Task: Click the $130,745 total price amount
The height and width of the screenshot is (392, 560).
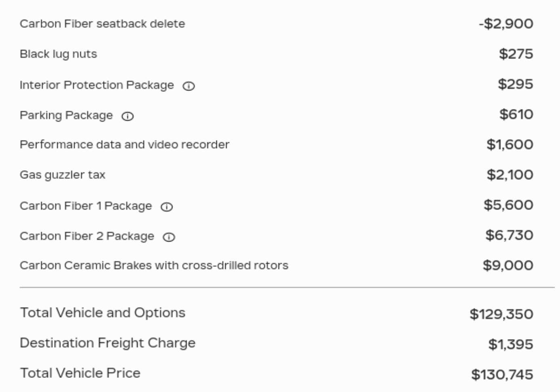Action: point(502,375)
